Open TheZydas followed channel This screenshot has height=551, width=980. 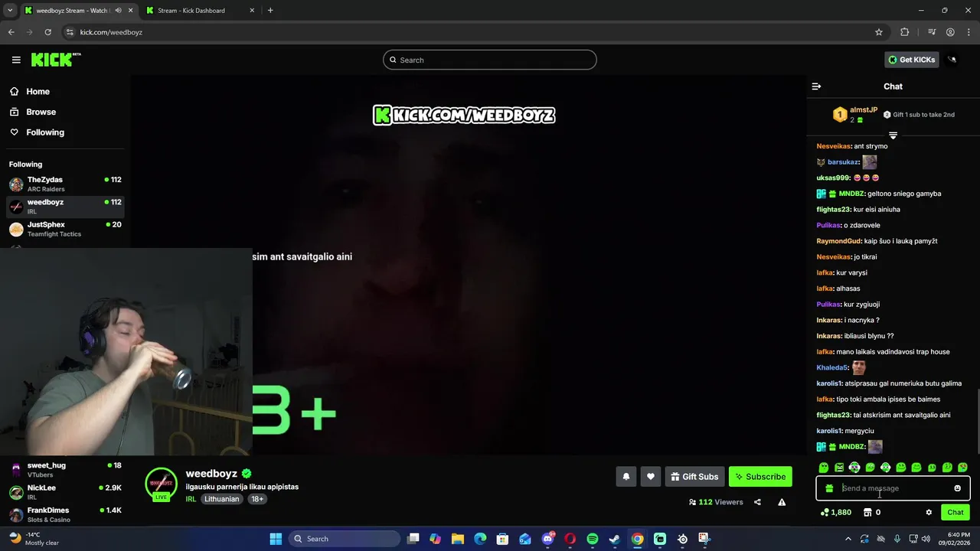click(x=65, y=184)
